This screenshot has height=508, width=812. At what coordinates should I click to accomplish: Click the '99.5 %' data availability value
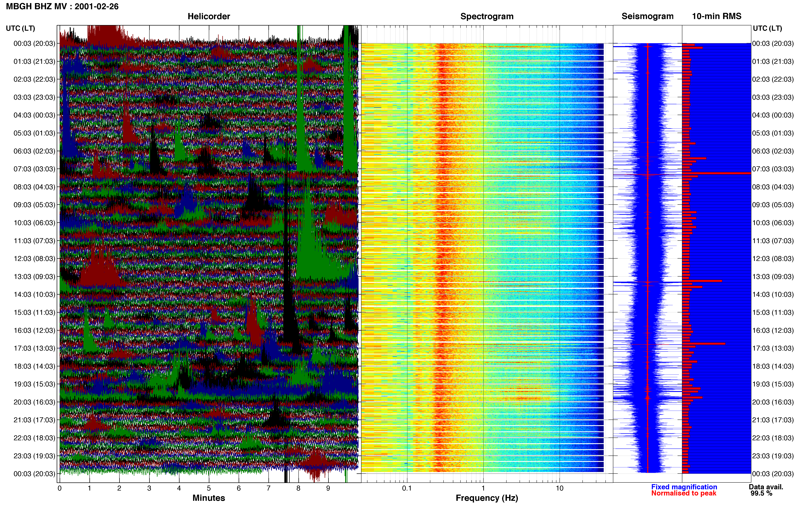[761, 493]
